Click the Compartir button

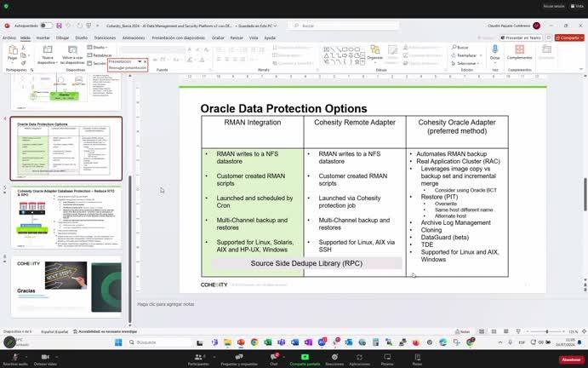click(569, 38)
